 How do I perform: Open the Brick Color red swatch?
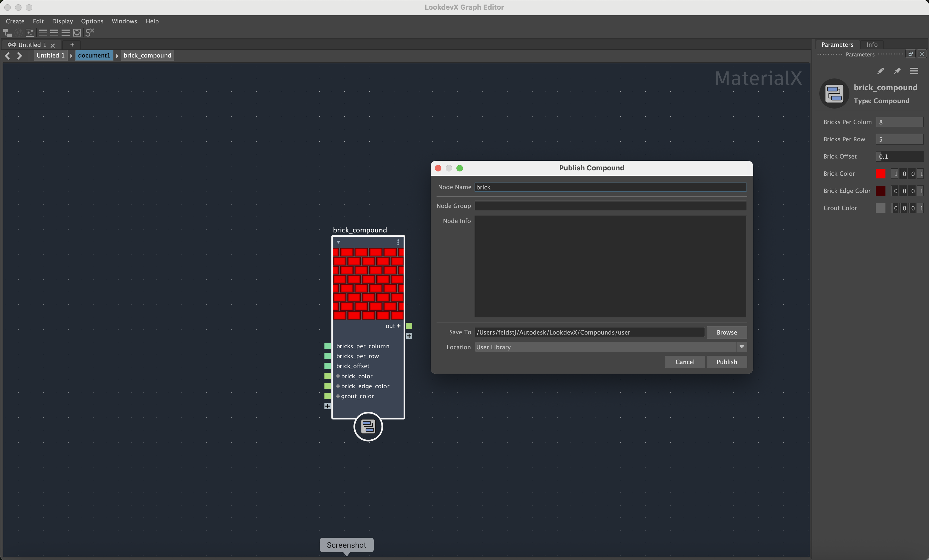point(880,174)
